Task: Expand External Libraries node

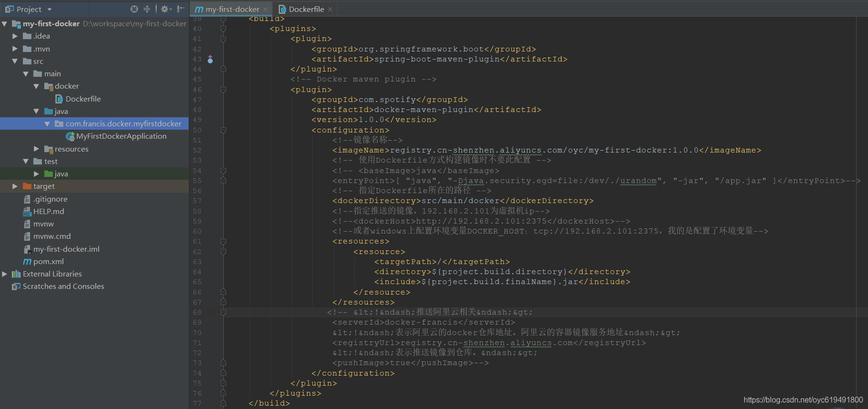Action: 4,274
